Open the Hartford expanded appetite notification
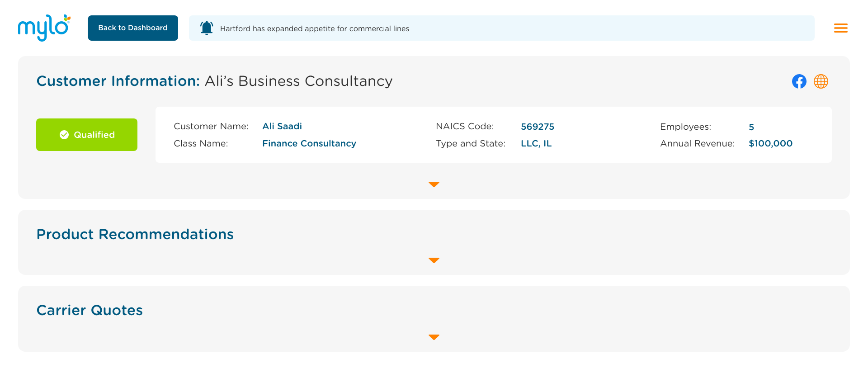The height and width of the screenshot is (387, 868). [502, 28]
